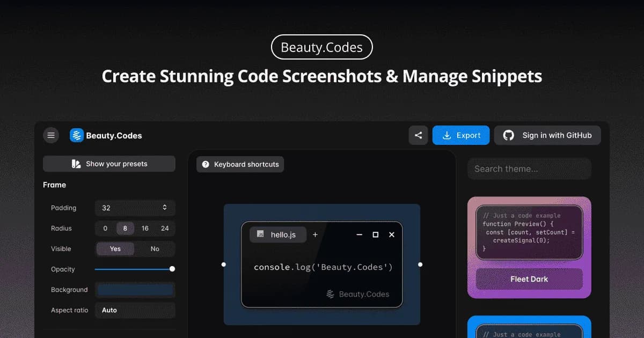Set frame Visible to No
644x338 pixels.
155,249
